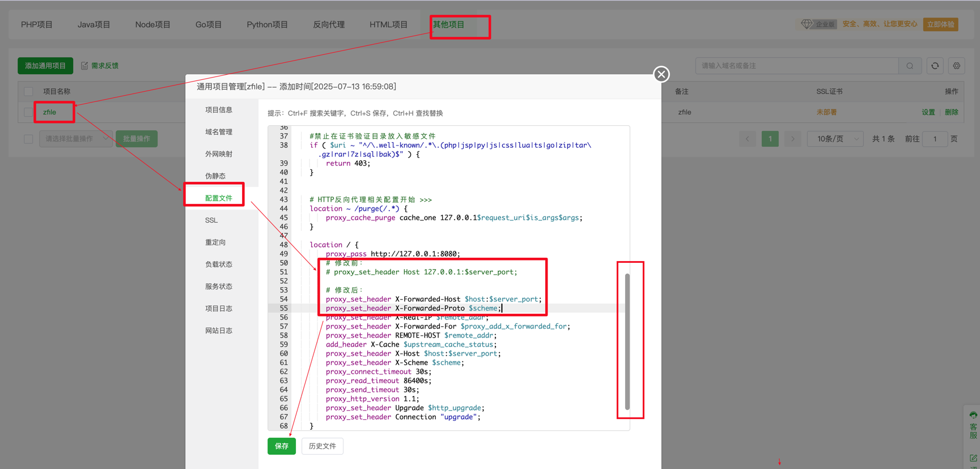
Task: Click 添加通用项目 button
Action: (x=45, y=66)
